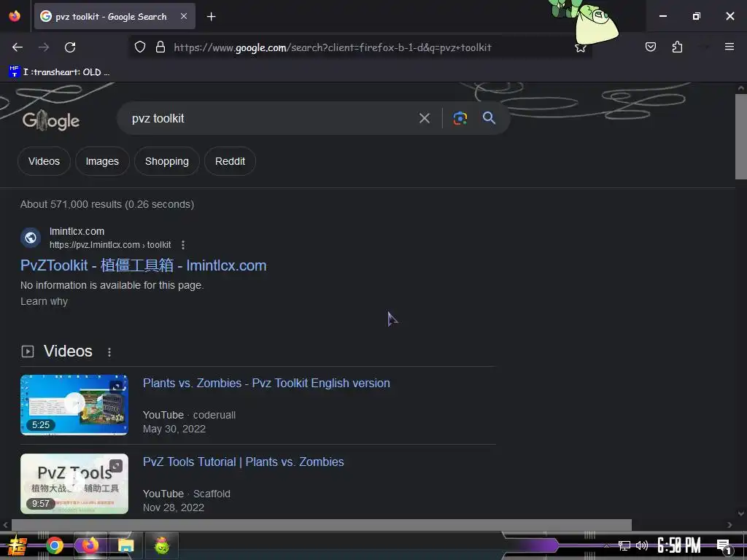Open 'Pvz Toolkit English version' video link
747x560 pixels.
coord(266,384)
